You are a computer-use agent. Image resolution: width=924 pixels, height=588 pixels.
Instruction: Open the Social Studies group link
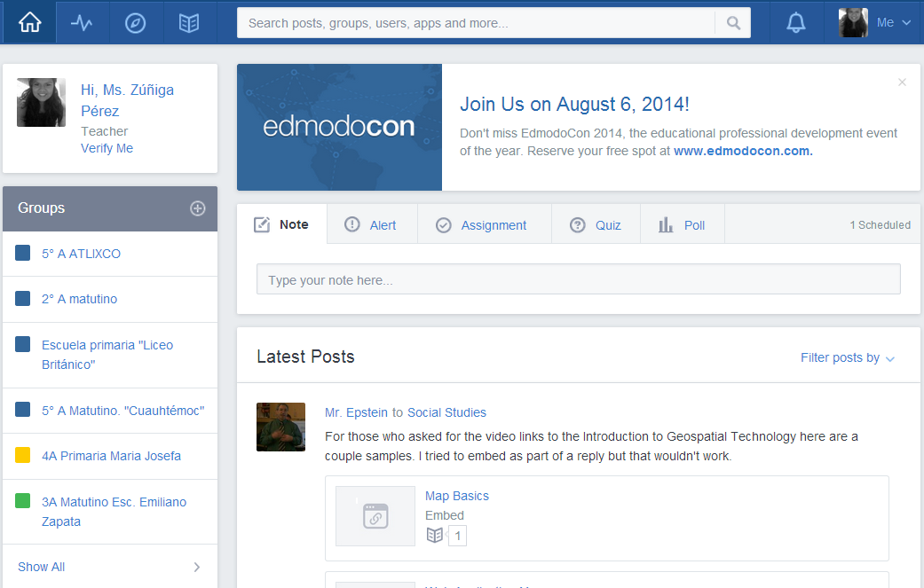446,412
